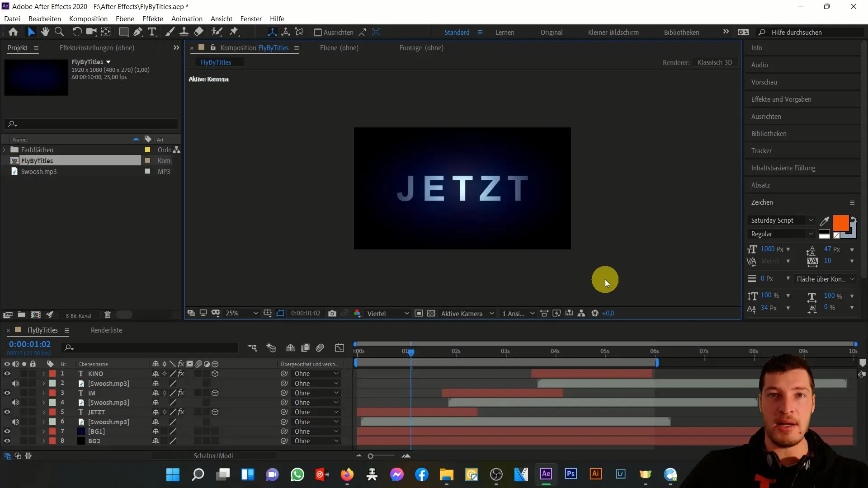Open WhatsApp from the taskbar
The width and height of the screenshot is (868, 488).
[297, 474]
